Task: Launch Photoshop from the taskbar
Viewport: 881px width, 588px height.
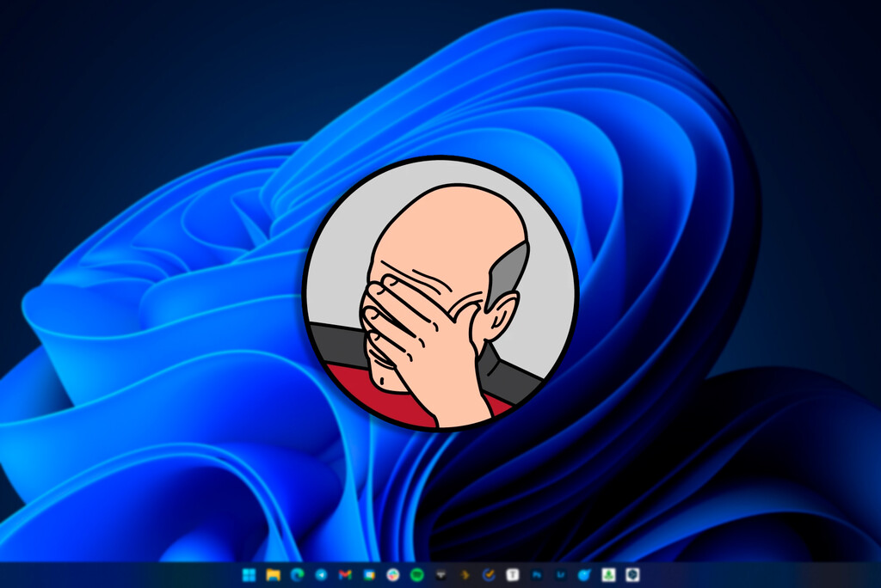Action: pyautogui.click(x=537, y=575)
